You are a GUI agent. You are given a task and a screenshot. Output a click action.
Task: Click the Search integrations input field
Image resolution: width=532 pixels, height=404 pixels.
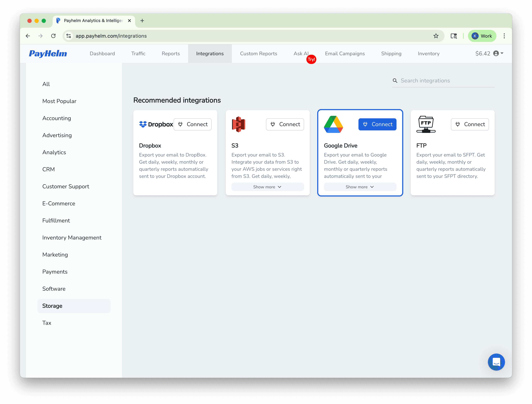[x=445, y=80]
